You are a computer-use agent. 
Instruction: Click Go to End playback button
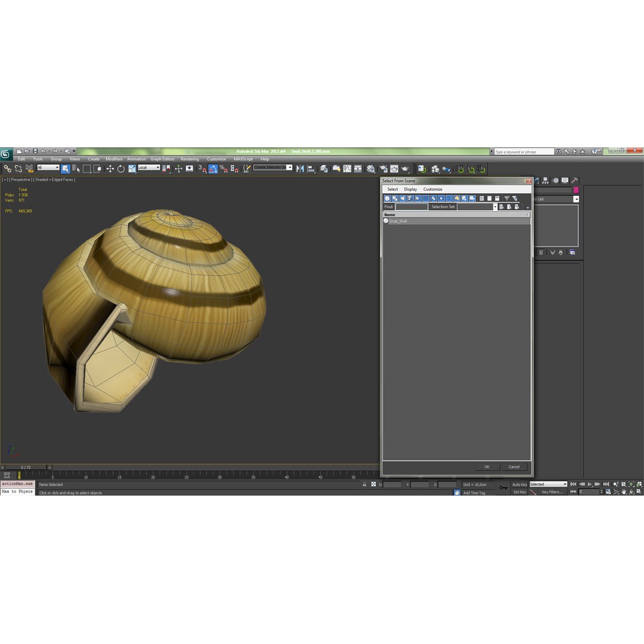click(x=606, y=484)
